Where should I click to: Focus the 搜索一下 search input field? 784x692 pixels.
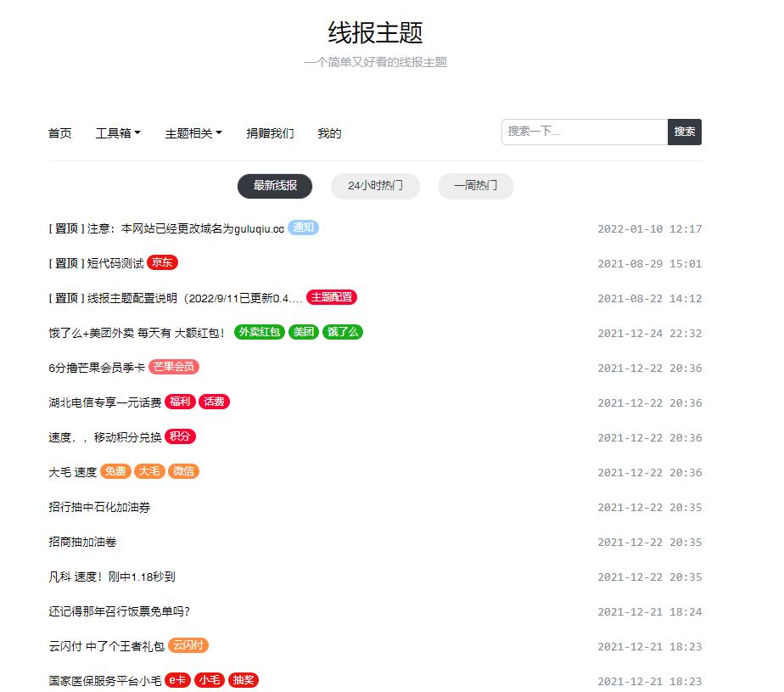click(x=585, y=132)
